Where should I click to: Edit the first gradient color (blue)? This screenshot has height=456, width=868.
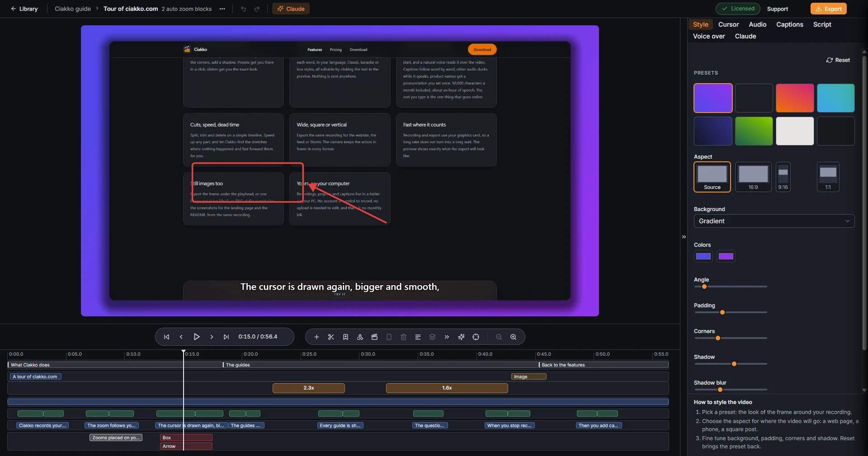coord(703,256)
